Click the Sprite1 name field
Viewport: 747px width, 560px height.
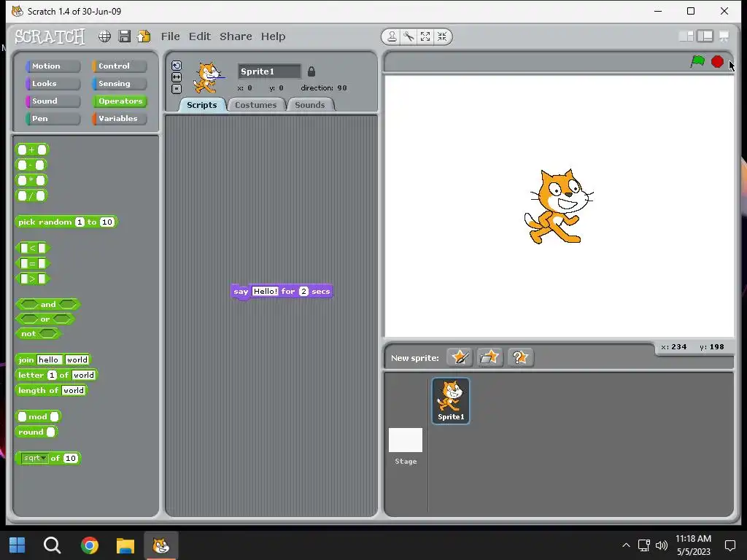click(270, 71)
